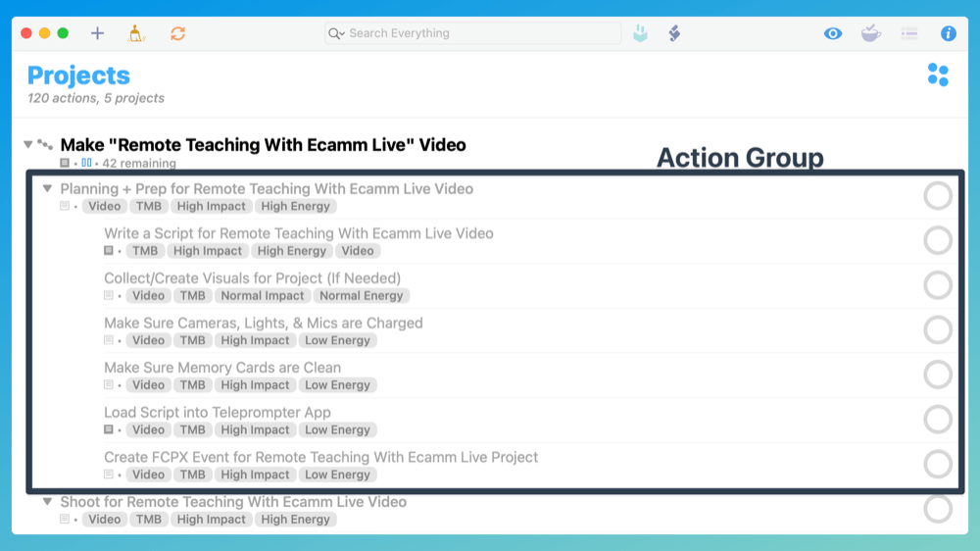Viewport: 980px width, 551px height.
Task: Select Collect/Create Visuals for Project row
Action: pos(253,278)
